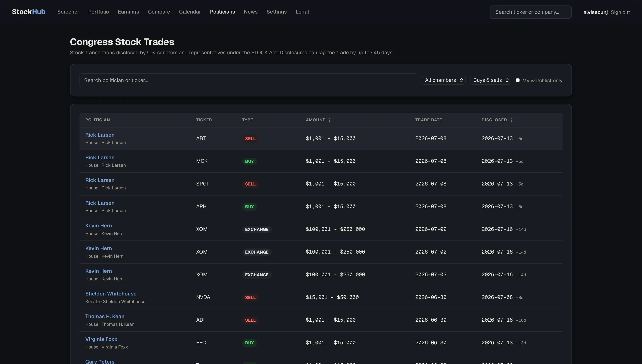Screen dimensions: 642x364
Task: Open Rick Larsen link in SPGI row
Action: click(x=100, y=180)
